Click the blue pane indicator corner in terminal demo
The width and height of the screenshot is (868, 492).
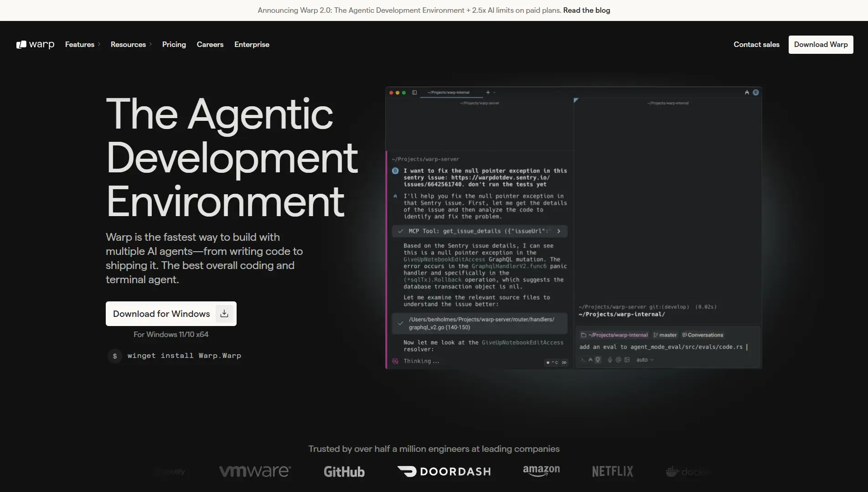(x=576, y=100)
